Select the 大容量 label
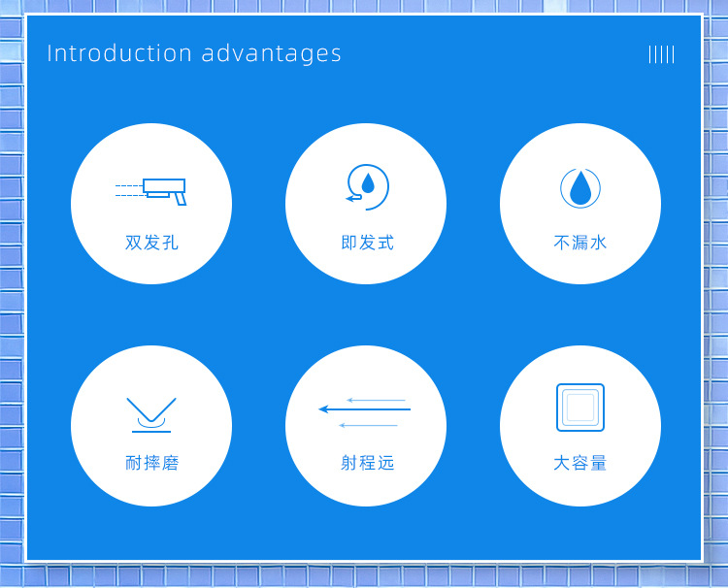 [x=580, y=463]
